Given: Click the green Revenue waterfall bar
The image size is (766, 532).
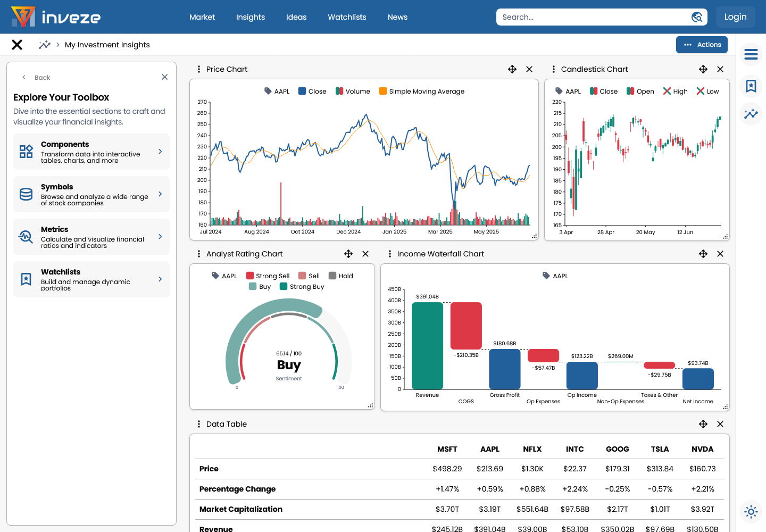Looking at the screenshot, I should (x=428, y=346).
